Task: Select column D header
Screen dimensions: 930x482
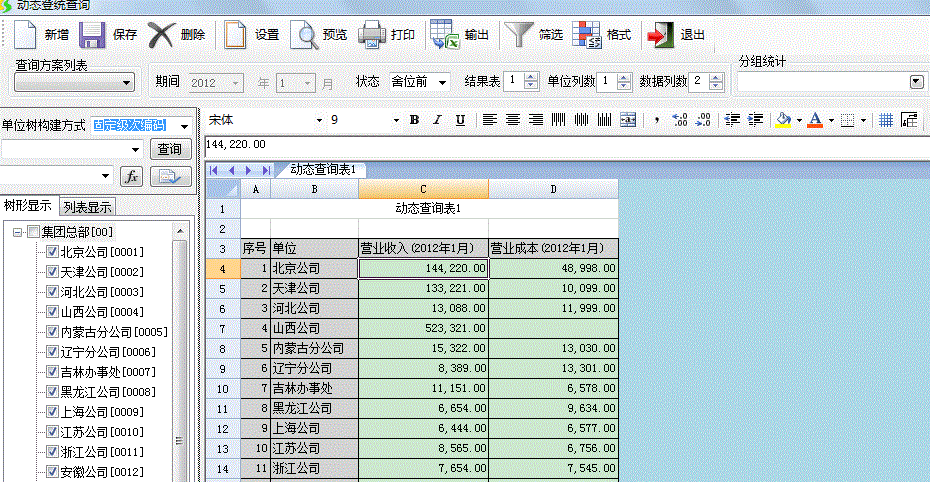Action: coord(553,189)
